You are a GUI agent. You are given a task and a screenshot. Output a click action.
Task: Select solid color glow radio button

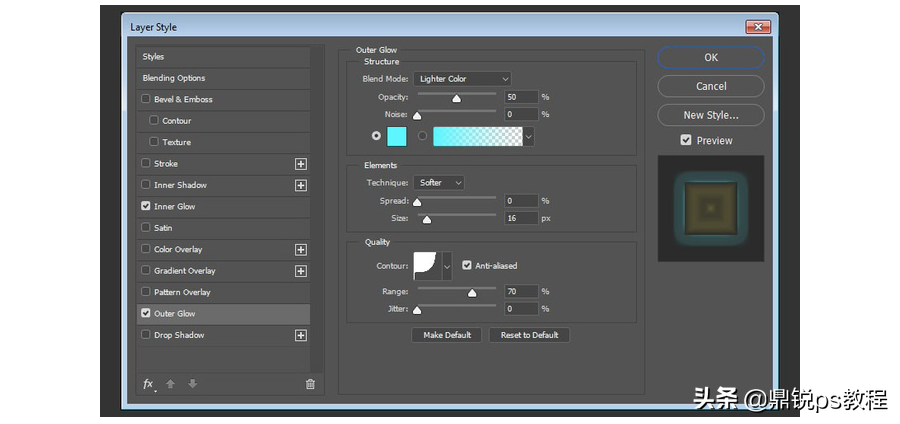click(x=376, y=136)
